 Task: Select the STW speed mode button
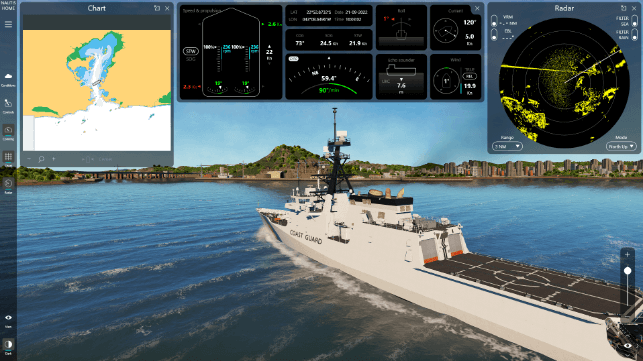191,51
